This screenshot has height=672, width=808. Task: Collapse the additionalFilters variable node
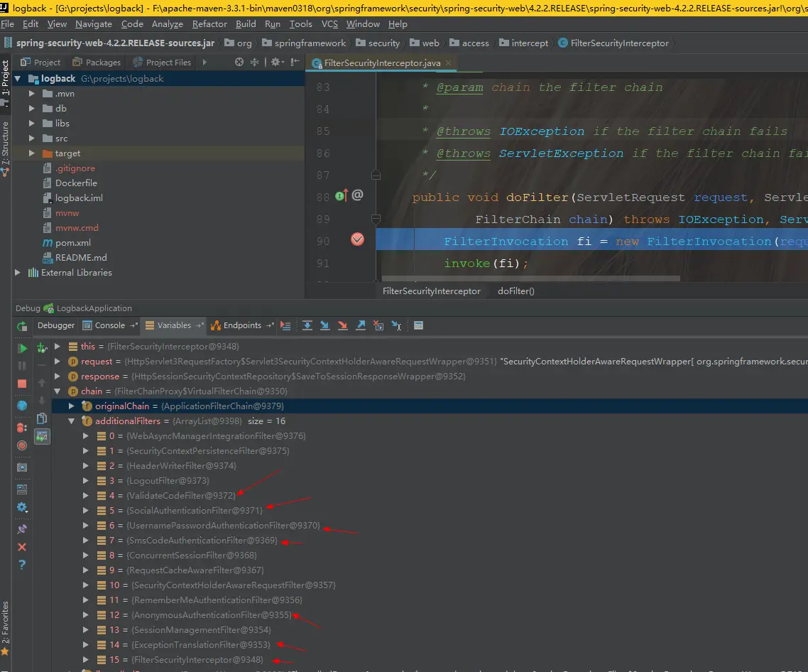[x=71, y=421]
